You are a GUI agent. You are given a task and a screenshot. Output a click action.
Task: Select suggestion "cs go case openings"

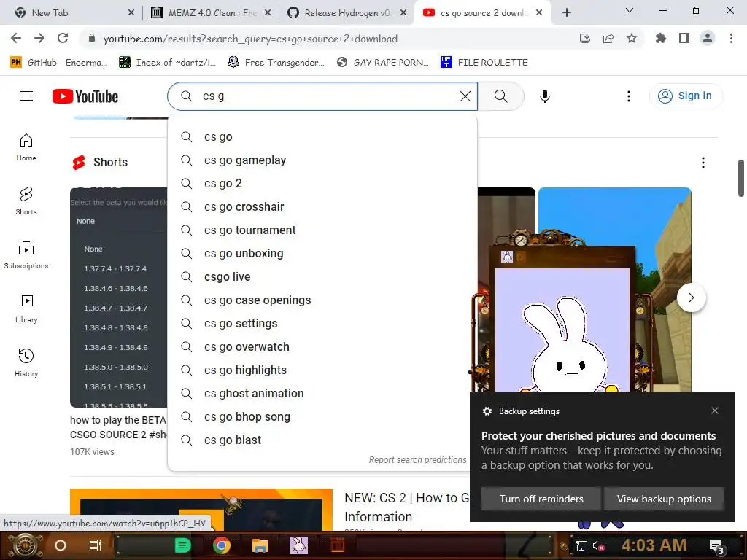point(322,300)
